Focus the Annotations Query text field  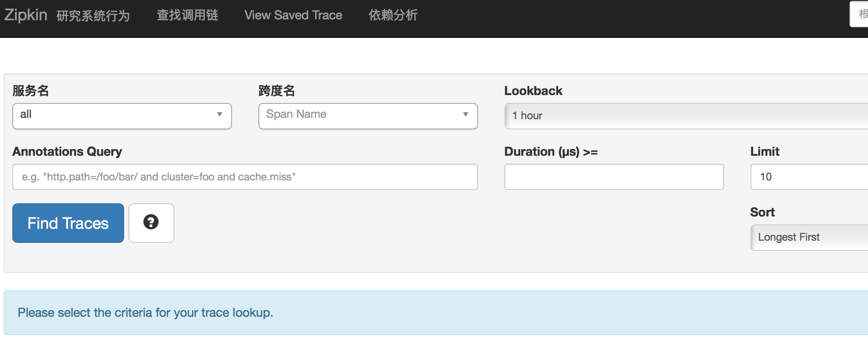pyautogui.click(x=245, y=177)
